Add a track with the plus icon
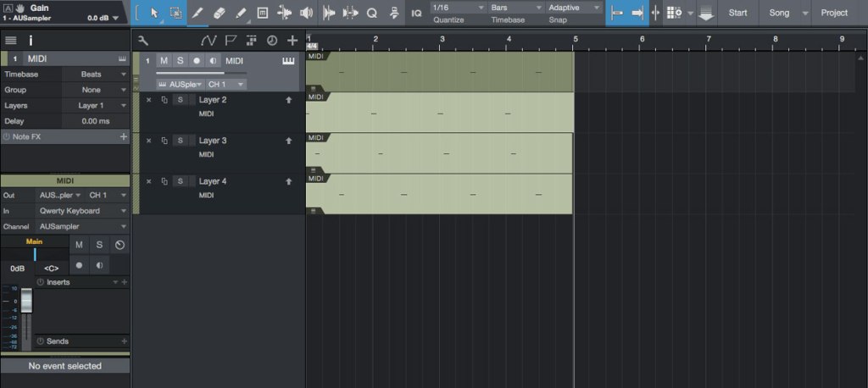The width and height of the screenshot is (868, 388). [x=292, y=41]
